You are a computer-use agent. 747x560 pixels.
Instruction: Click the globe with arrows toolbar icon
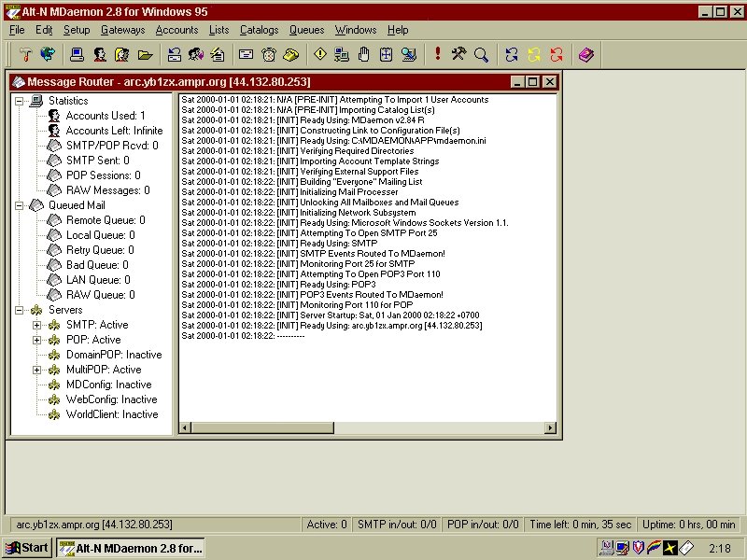point(48,55)
